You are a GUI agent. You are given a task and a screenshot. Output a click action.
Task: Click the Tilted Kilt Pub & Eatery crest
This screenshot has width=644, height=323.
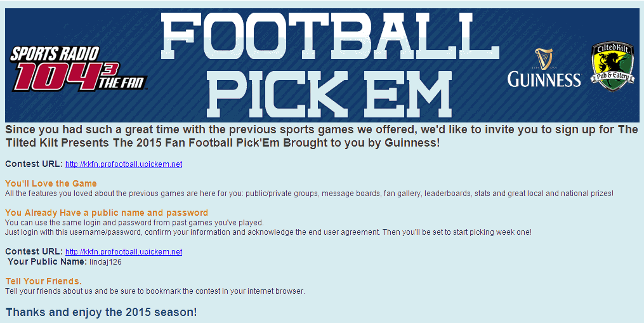pyautogui.click(x=612, y=66)
